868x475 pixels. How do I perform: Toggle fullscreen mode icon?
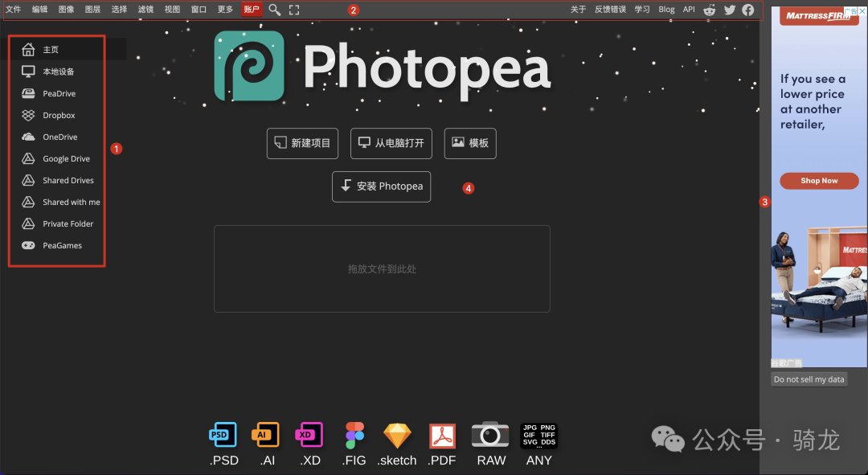(294, 10)
